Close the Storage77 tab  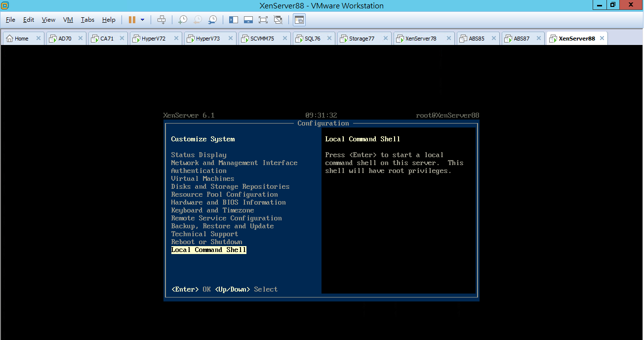386,38
